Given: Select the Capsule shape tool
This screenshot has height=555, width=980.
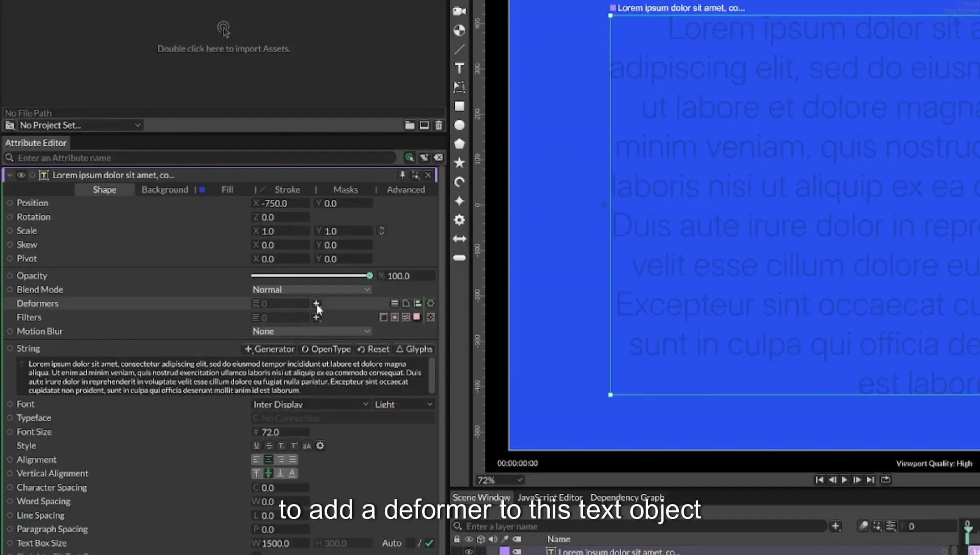Looking at the screenshot, I should coord(459,258).
